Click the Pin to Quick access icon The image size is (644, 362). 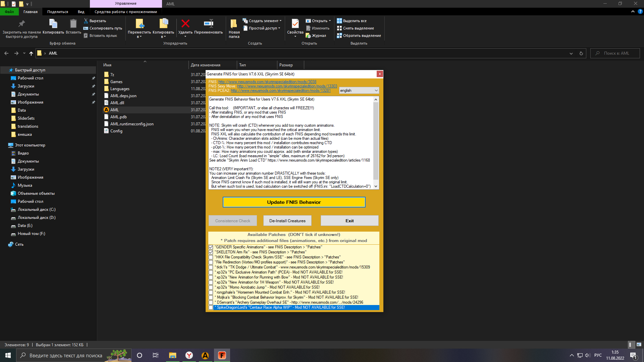point(21,24)
